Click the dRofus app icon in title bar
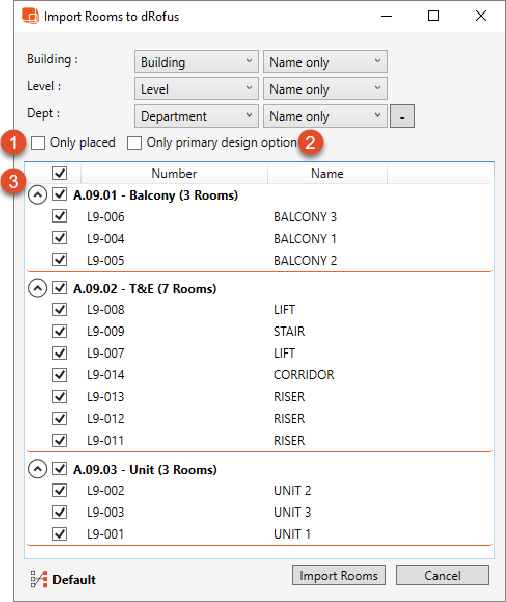 (x=30, y=16)
